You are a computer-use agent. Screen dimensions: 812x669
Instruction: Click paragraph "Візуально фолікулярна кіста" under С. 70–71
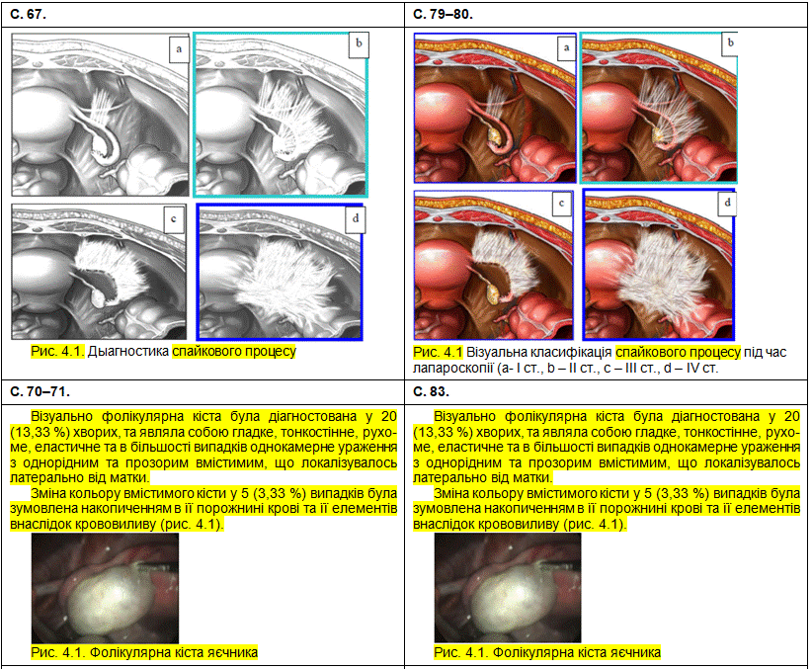pyautogui.click(x=203, y=447)
